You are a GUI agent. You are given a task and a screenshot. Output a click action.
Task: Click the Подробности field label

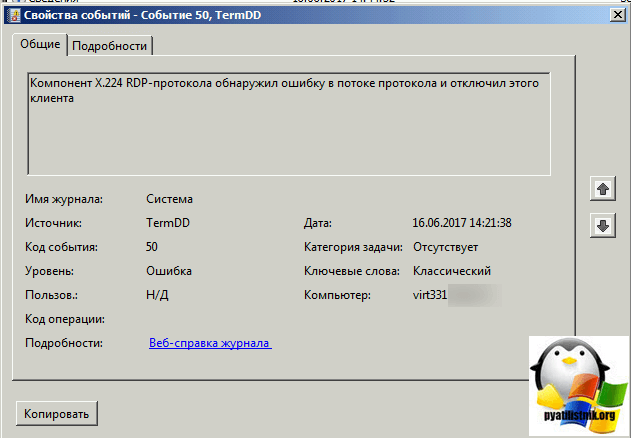click(64, 343)
